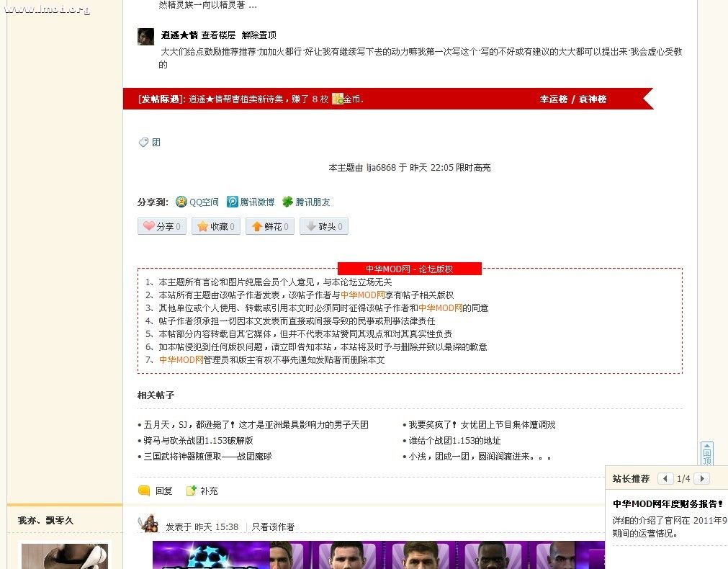Click the QQ空间 share icon
The image size is (728, 569).
pos(181,202)
